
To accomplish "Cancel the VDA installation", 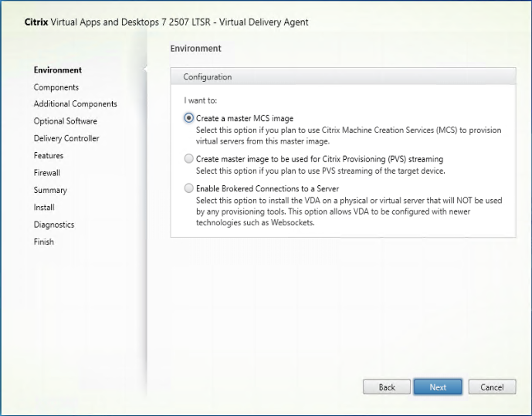I will (492, 387).
